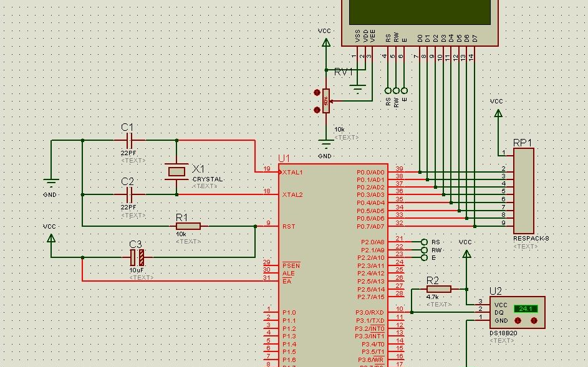Viewport: 588px width, 367px height.
Task: Click the DQ pin label on U2
Action: (x=499, y=313)
